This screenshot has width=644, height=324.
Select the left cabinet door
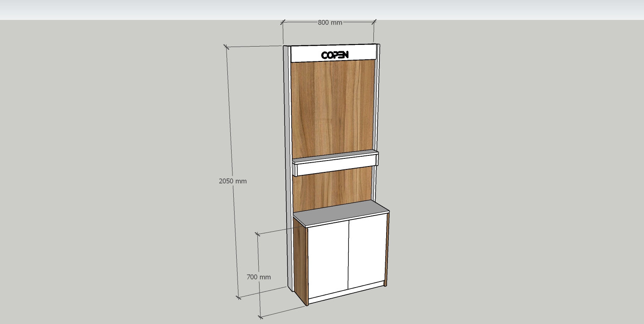click(x=328, y=258)
